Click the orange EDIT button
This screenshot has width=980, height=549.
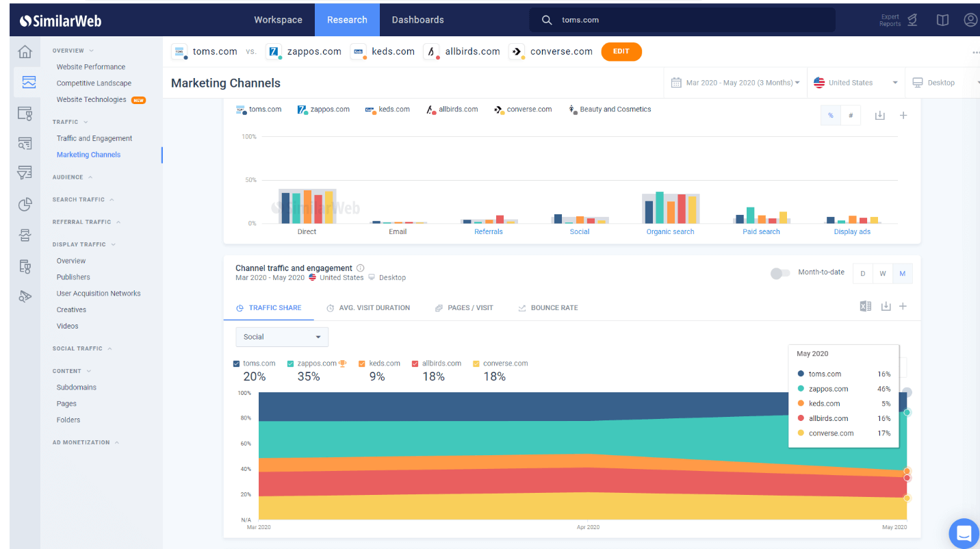tap(621, 51)
